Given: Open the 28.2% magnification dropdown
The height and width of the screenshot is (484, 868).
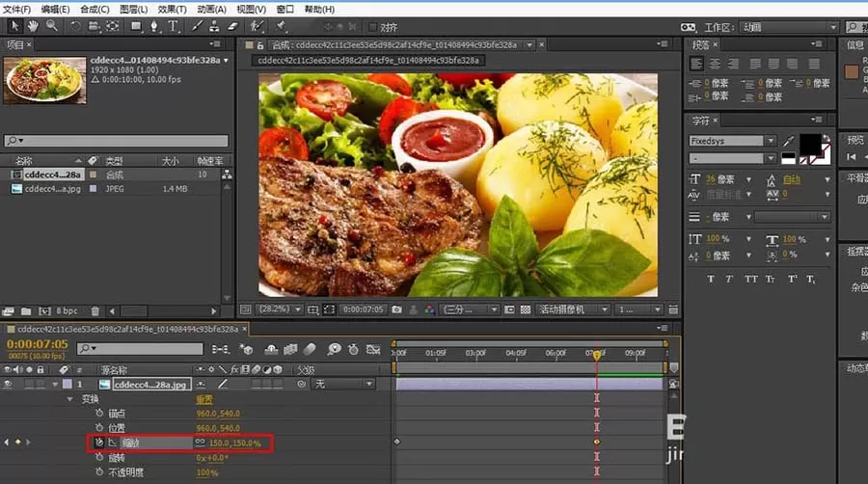Looking at the screenshot, I should click(297, 309).
